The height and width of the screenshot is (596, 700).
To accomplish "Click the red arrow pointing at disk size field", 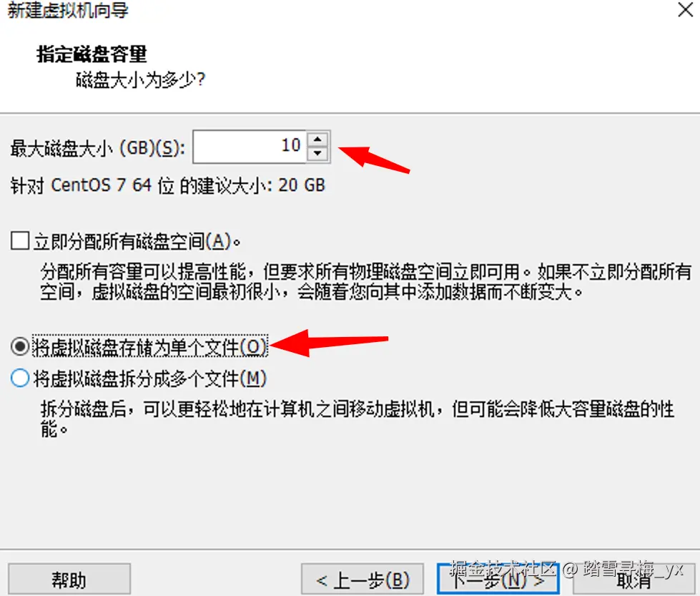I will 374,159.
